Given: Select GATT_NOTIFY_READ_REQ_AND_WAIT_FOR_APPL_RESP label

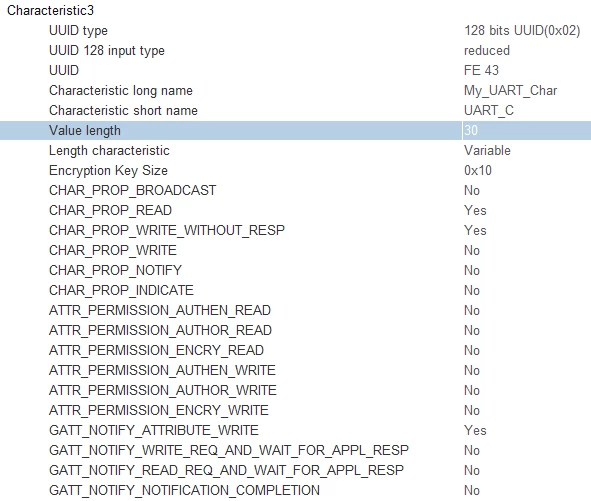Looking at the screenshot, I should coord(227,470).
